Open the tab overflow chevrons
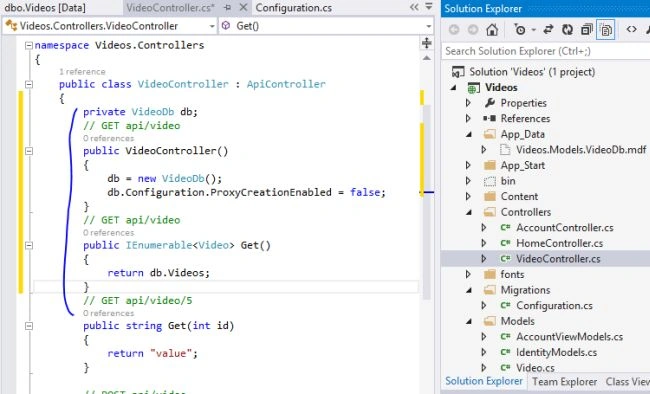This screenshot has height=394, width=650. point(414,7)
